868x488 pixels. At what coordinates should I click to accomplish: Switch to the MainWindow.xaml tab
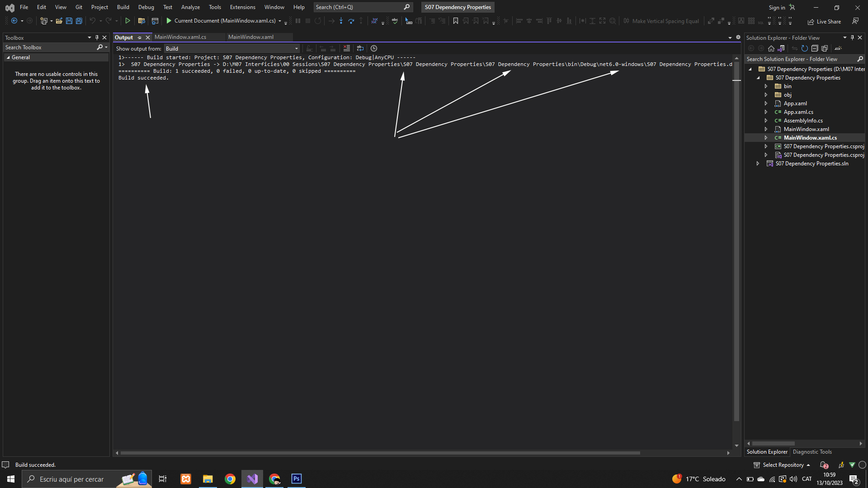[x=250, y=37]
